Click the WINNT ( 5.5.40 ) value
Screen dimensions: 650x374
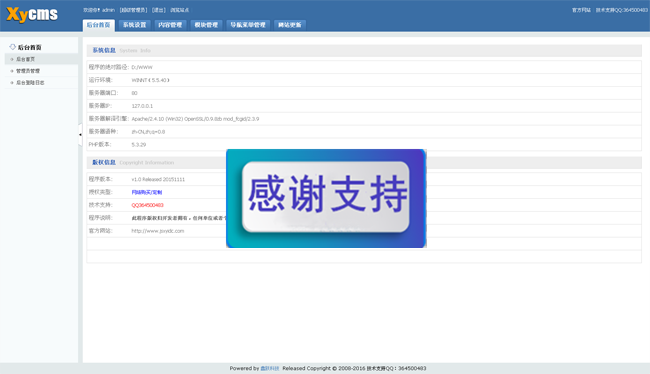pos(150,80)
